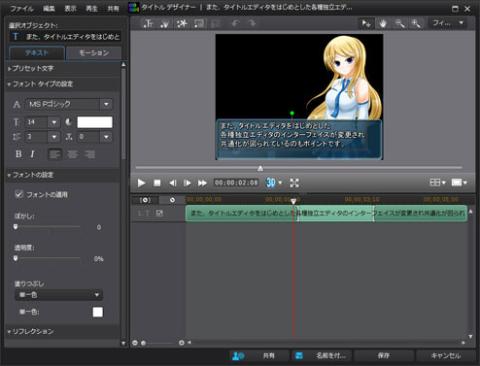Viewport: 480px width, 366px height.
Task: Stop the title preview
Action: [157, 183]
